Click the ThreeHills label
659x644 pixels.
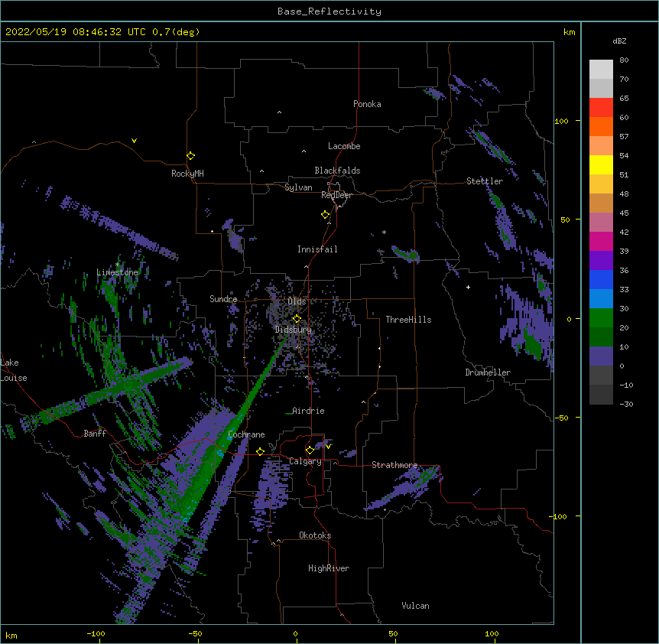(408, 320)
